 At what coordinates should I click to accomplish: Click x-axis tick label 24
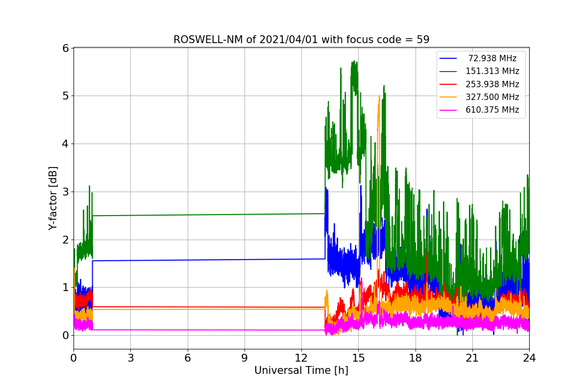(529, 358)
